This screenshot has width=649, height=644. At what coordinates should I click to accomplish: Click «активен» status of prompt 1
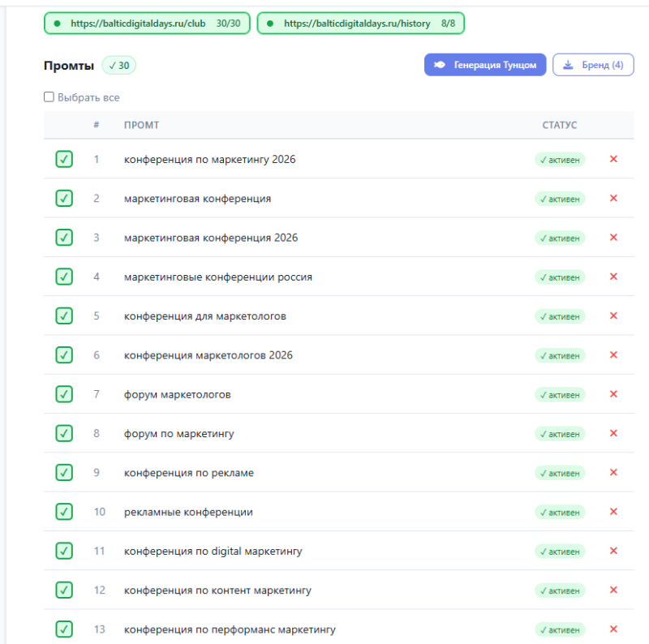click(560, 160)
